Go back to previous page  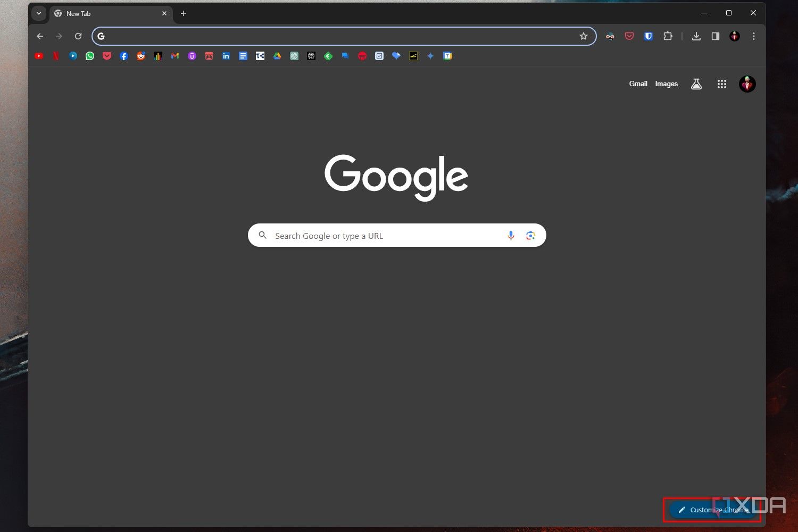40,36
